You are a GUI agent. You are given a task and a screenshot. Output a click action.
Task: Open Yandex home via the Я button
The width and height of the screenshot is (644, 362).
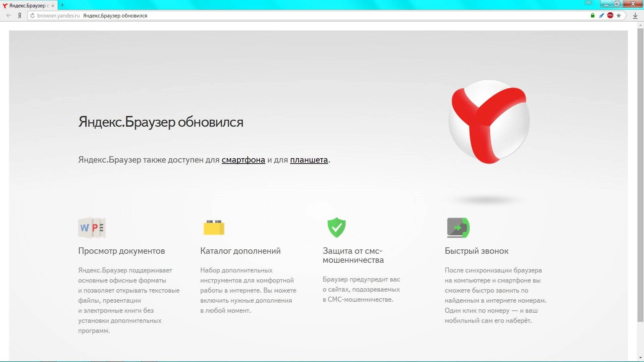tap(20, 15)
